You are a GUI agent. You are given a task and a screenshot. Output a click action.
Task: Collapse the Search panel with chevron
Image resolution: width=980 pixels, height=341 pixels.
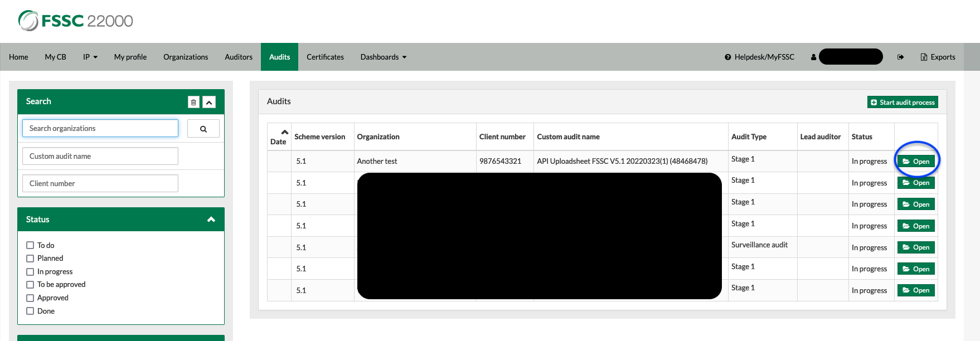pos(209,102)
